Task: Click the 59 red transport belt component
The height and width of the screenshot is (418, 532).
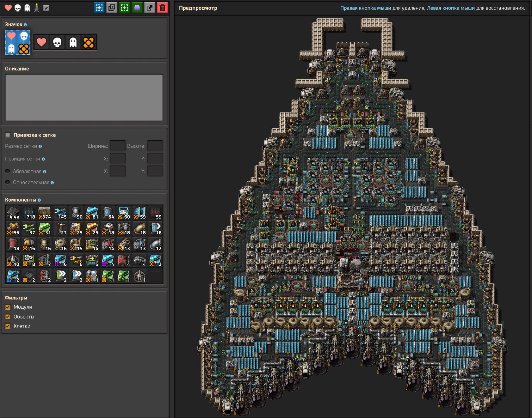Action: (155, 213)
